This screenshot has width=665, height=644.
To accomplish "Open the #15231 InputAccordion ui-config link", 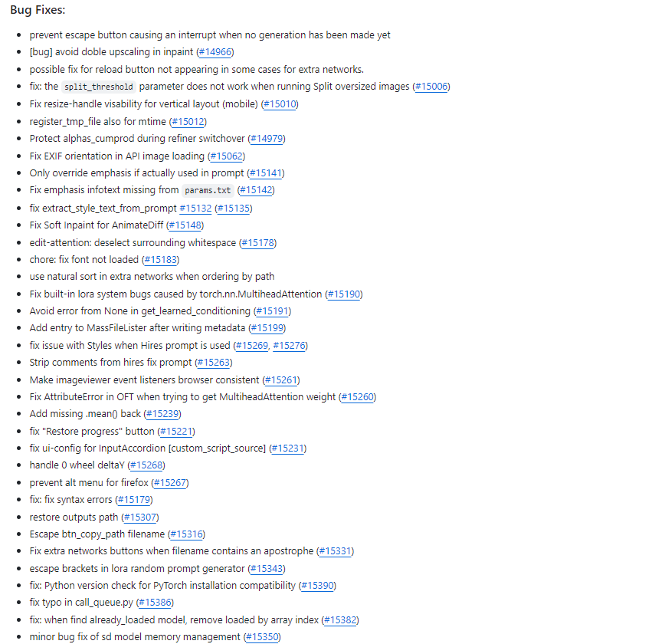I will pos(288,449).
